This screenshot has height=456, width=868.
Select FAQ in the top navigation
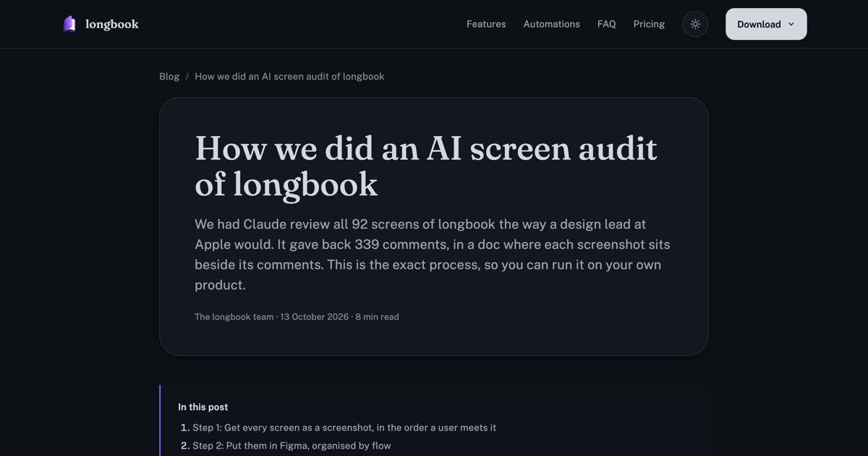click(606, 24)
